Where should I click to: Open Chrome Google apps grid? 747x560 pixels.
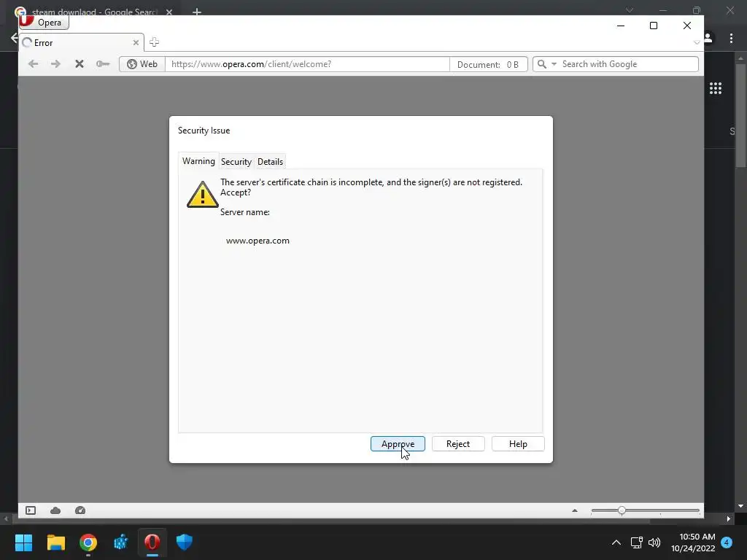tap(716, 88)
